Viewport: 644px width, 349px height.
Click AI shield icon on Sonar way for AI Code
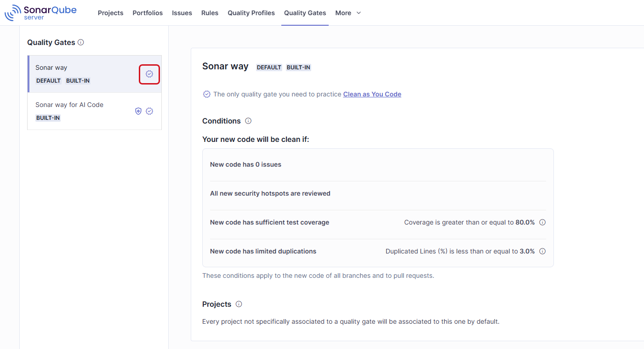coord(138,111)
